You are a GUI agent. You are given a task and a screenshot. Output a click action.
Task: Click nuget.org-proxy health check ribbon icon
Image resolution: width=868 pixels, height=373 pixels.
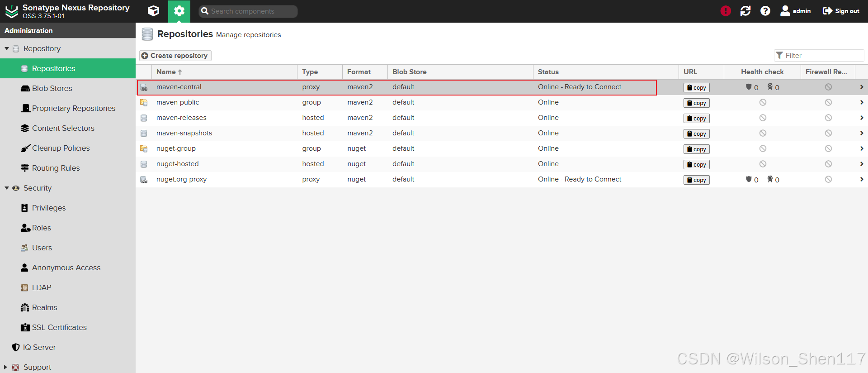pos(770,179)
